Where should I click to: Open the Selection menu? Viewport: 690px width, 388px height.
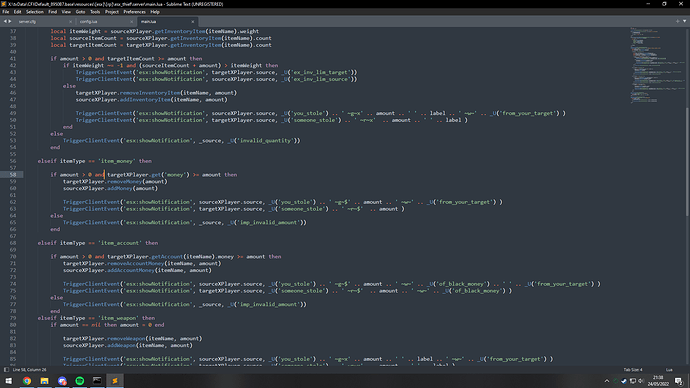35,12
